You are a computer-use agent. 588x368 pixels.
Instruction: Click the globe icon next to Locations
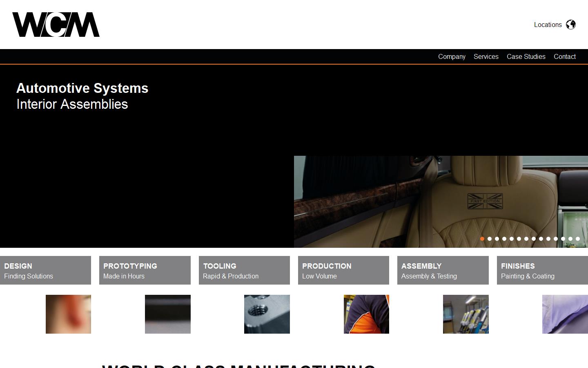[x=570, y=25]
